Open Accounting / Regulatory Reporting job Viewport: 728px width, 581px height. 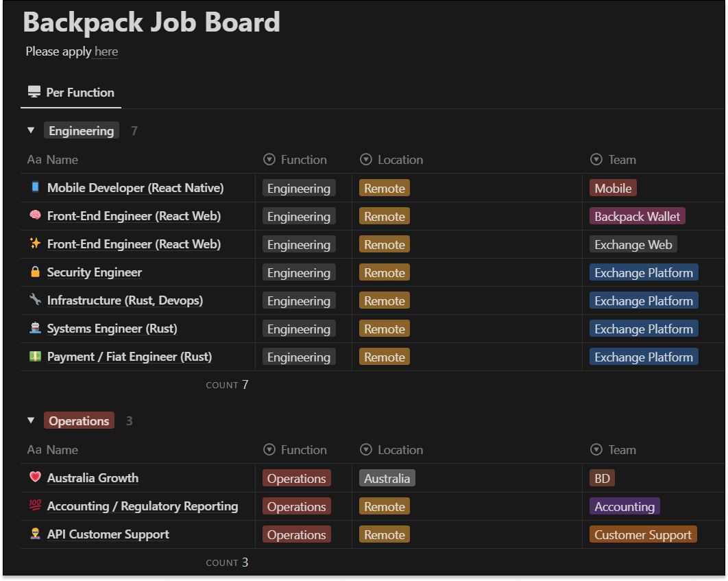tap(143, 506)
